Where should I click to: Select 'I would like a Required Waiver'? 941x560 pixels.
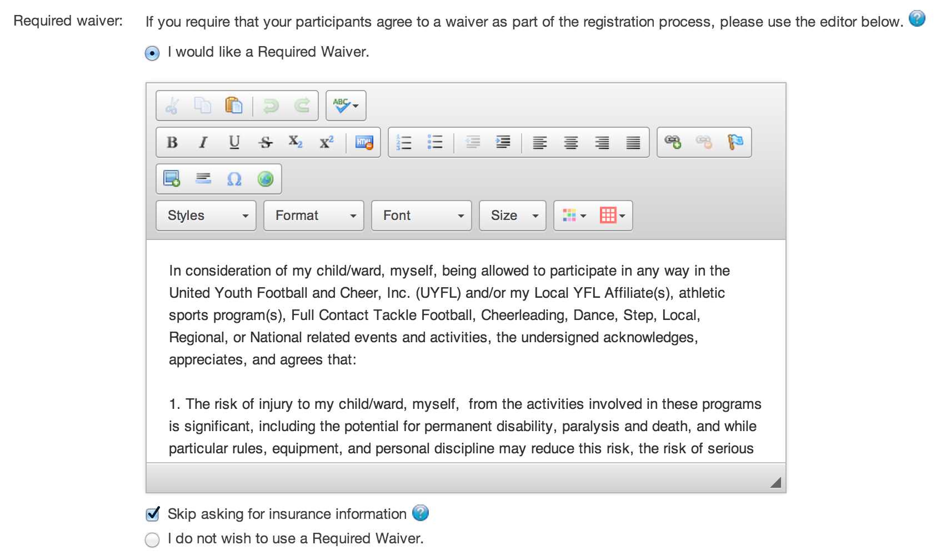click(x=152, y=53)
